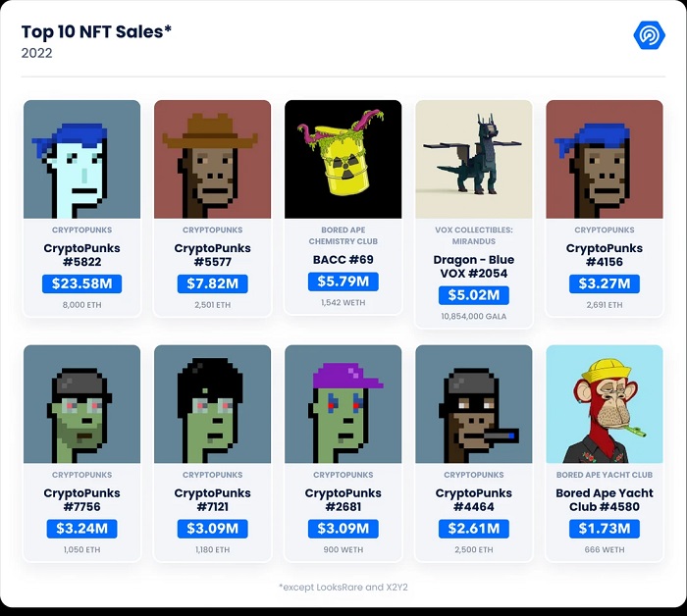687x616 pixels.
Task: Click the Vox Collectibles: Mirandus collection label
Action: pos(474,235)
